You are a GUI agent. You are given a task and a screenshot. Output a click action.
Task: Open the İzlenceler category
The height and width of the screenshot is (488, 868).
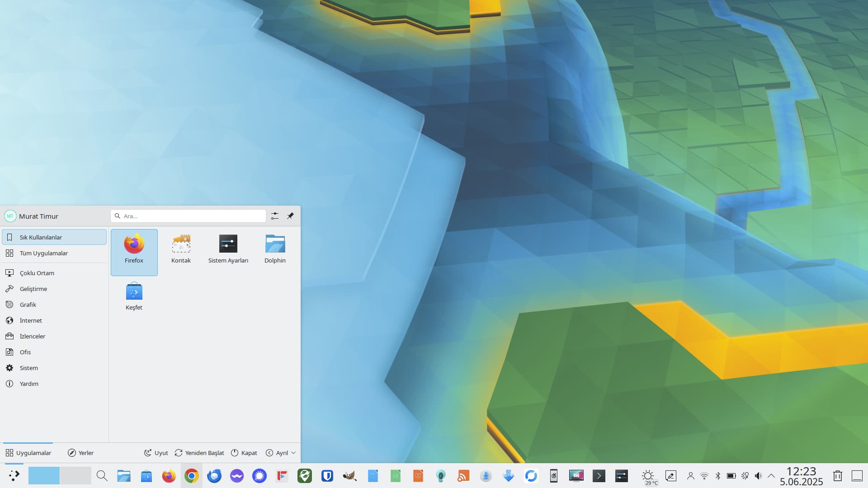coord(54,336)
